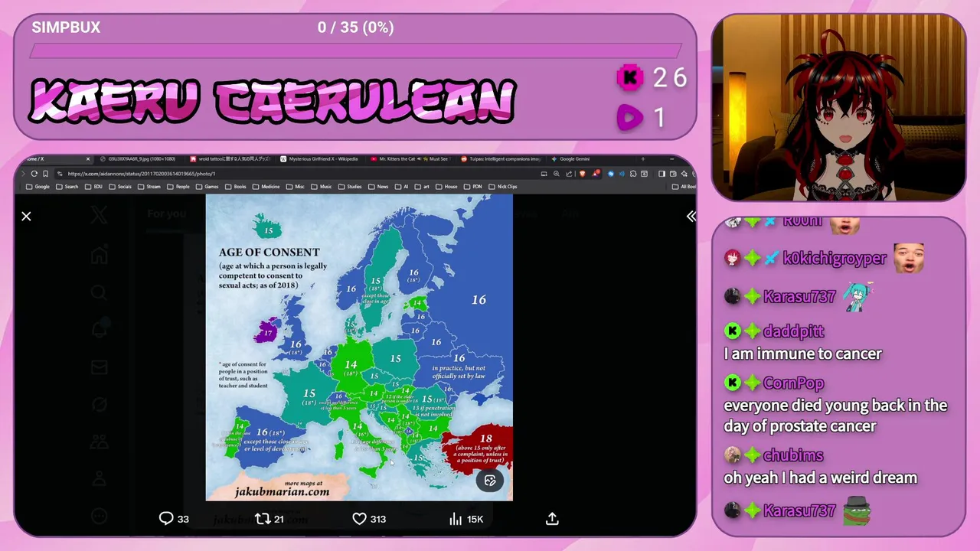
Task: Open the Games bookmarks folder
Action: pos(207,187)
